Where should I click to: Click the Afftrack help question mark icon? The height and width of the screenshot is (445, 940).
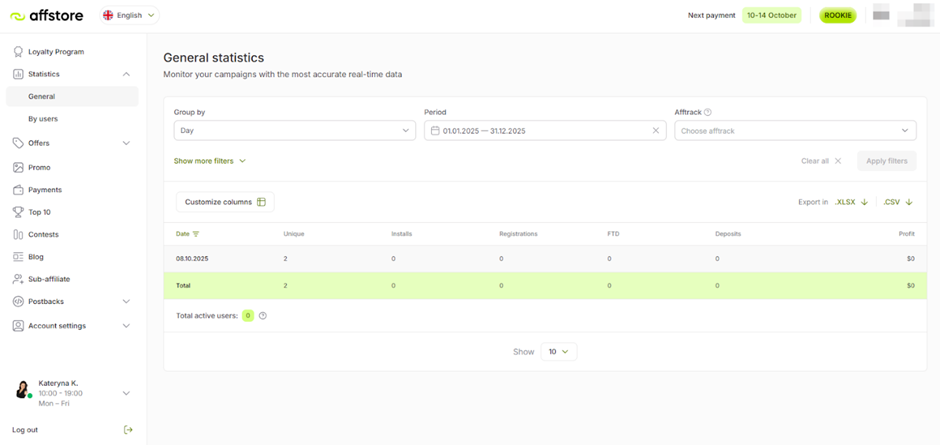(x=708, y=113)
